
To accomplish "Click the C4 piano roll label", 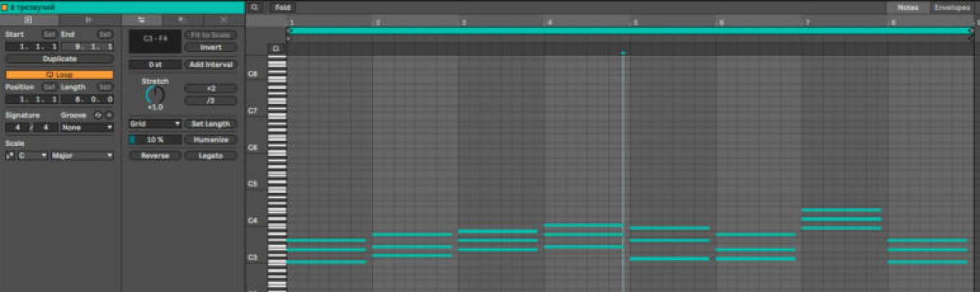I will (x=253, y=220).
